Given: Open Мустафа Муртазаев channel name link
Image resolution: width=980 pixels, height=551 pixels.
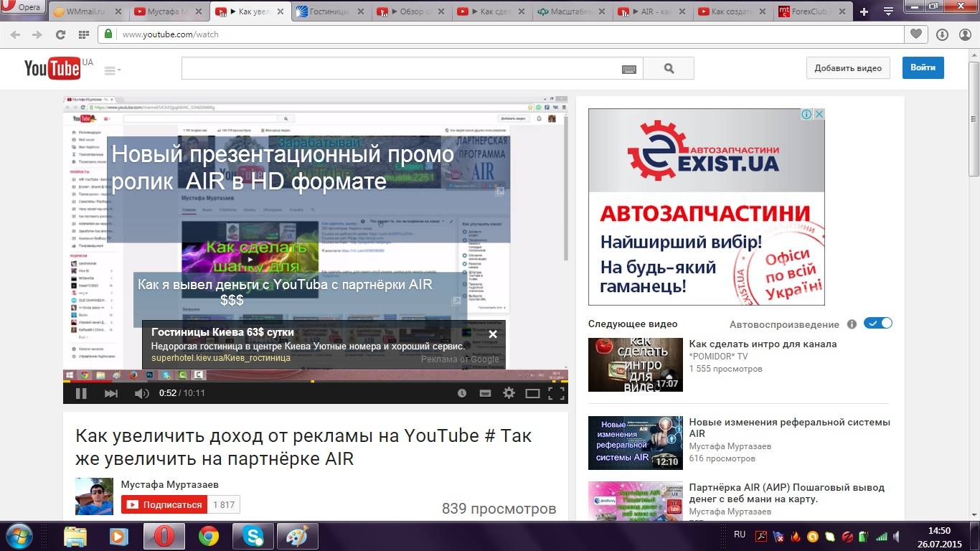Looking at the screenshot, I should click(170, 484).
